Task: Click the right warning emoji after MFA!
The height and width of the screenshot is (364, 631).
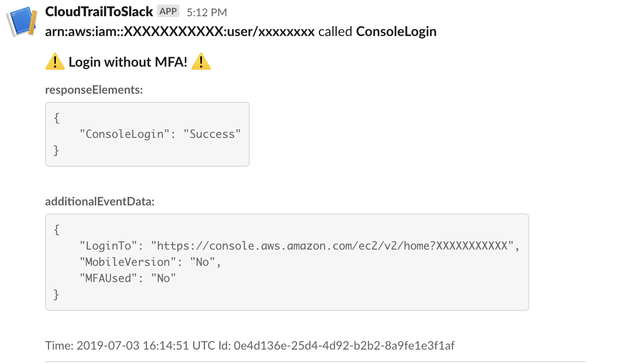Action: (x=201, y=61)
